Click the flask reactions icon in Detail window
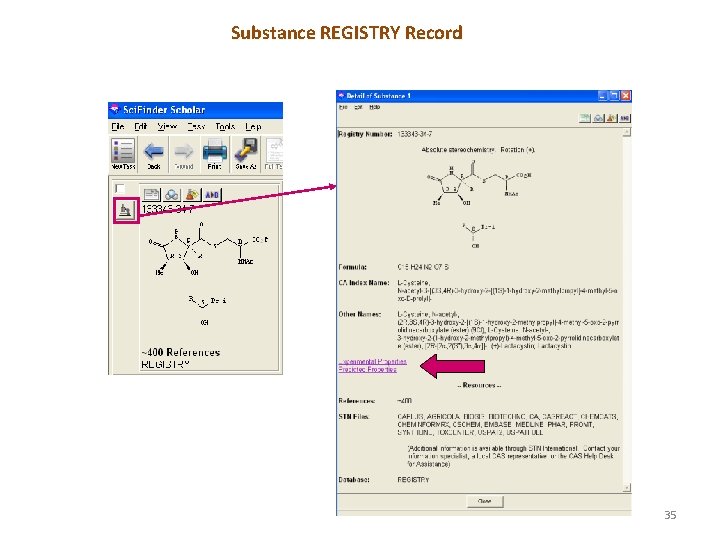The image size is (720, 540). click(612, 118)
